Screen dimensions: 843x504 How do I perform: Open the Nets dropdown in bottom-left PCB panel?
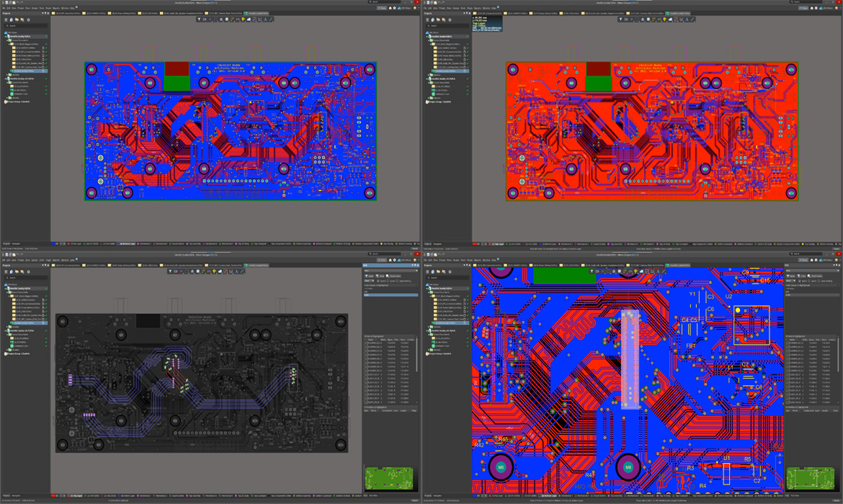tap(391, 270)
